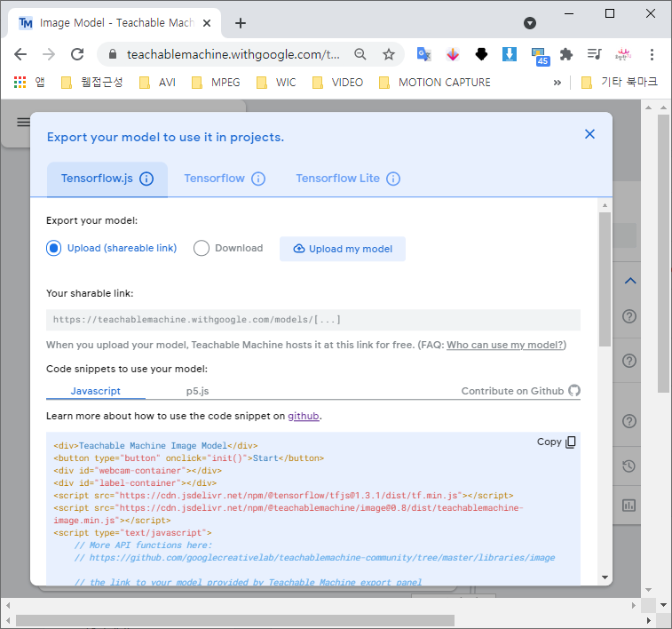Click the pink downward arrow extension icon
Viewport: 672px width, 629px height.
click(453, 54)
